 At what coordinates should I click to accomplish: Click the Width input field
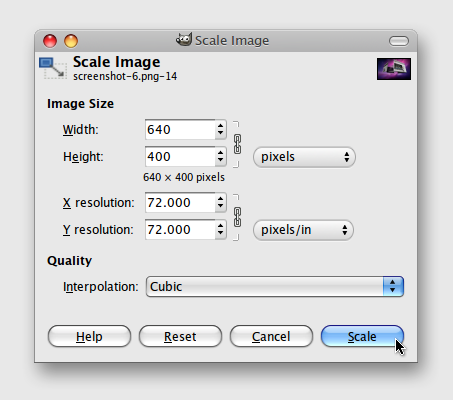pyautogui.click(x=180, y=129)
